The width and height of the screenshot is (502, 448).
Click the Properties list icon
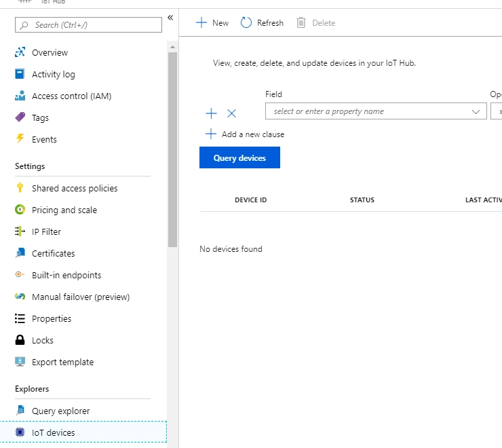point(20,318)
